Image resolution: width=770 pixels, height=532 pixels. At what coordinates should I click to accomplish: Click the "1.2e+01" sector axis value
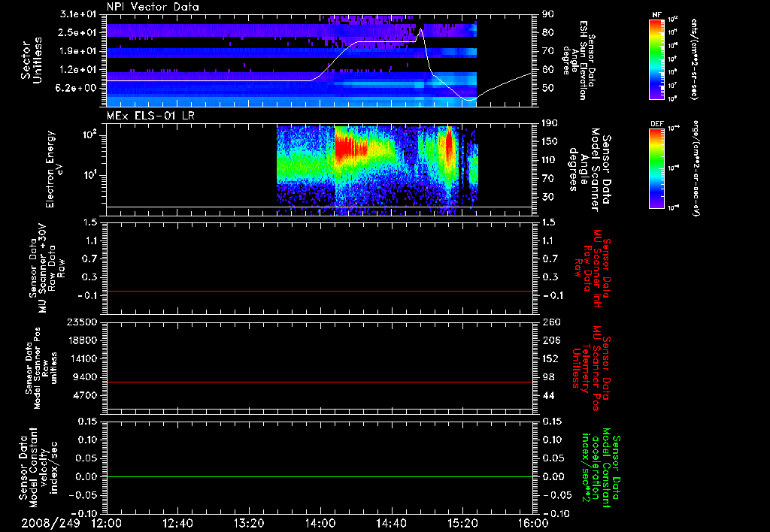pyautogui.click(x=77, y=70)
